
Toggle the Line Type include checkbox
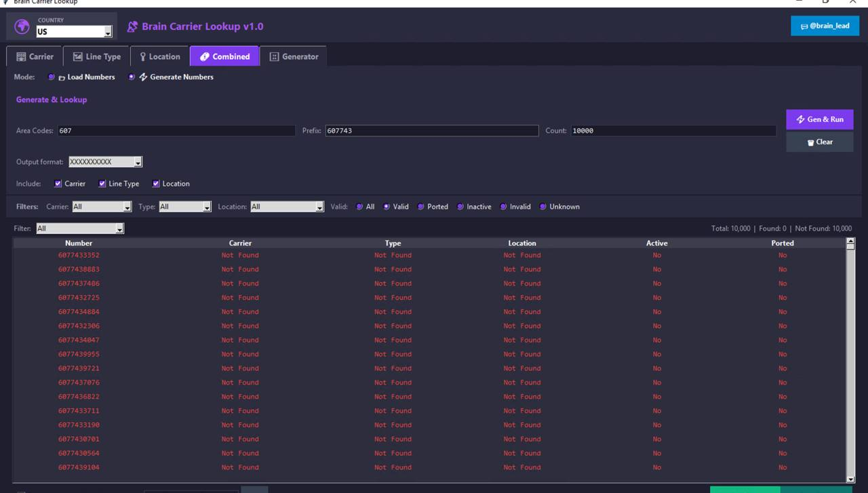pyautogui.click(x=102, y=184)
